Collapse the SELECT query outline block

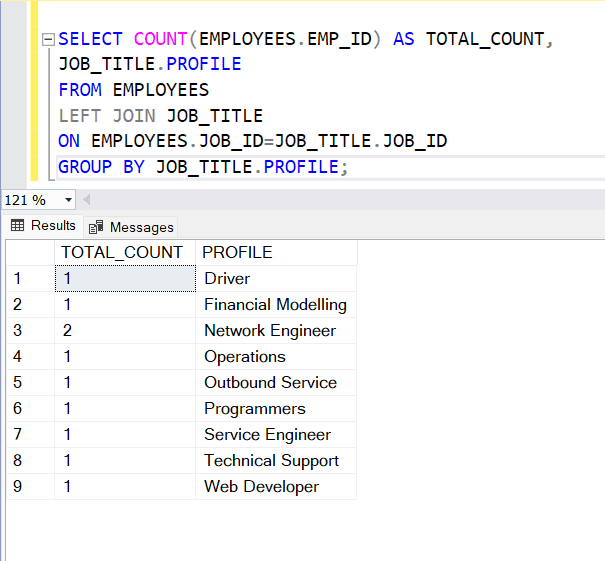48,39
